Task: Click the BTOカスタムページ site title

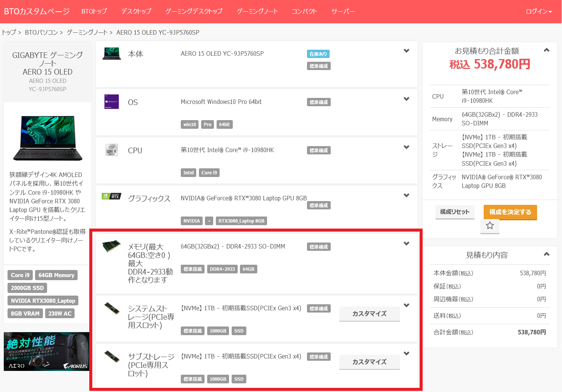Action: click(37, 11)
